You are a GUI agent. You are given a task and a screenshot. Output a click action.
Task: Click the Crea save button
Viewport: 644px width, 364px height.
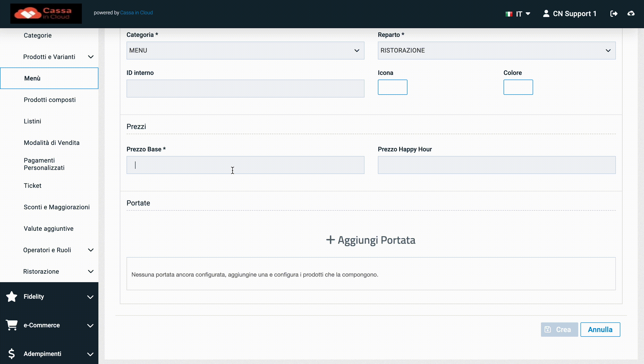point(559,330)
